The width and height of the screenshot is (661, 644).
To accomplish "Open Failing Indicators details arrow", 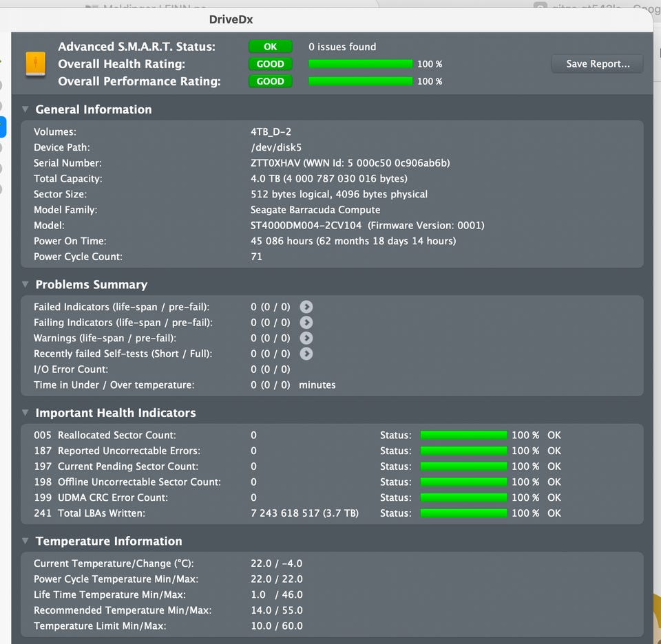I will pyautogui.click(x=306, y=323).
